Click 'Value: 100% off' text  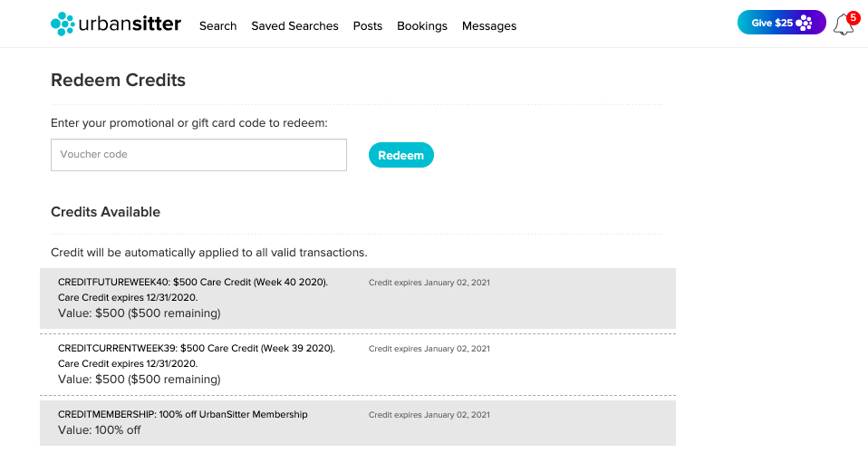[x=99, y=430]
